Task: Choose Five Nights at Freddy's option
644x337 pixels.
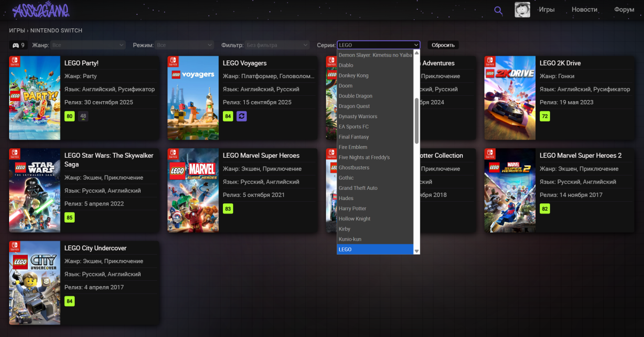Action: point(375,157)
